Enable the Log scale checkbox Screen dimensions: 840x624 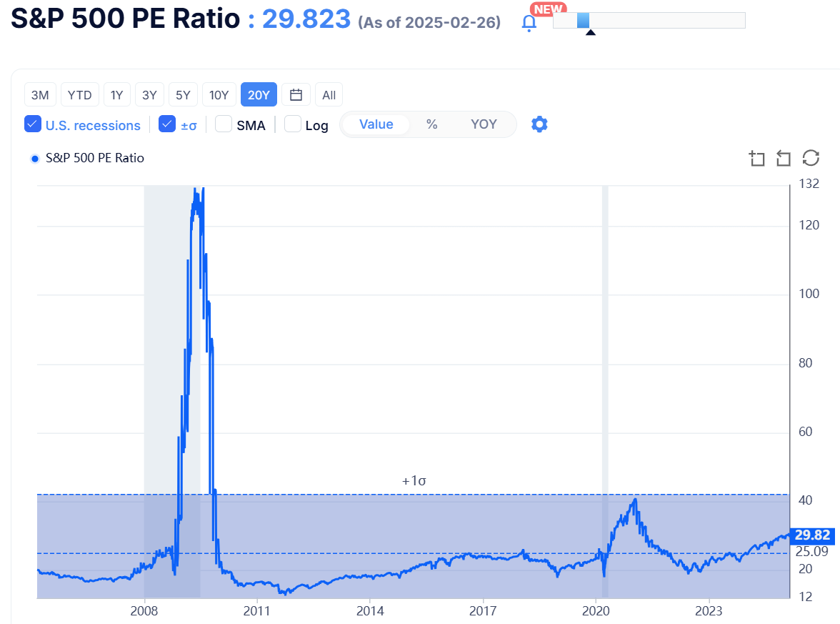click(293, 124)
